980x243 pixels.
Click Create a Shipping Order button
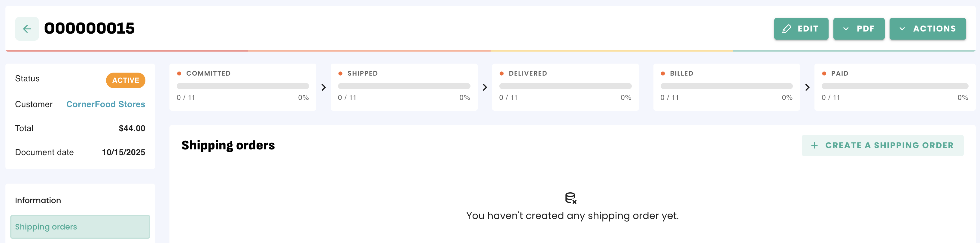pos(882,145)
